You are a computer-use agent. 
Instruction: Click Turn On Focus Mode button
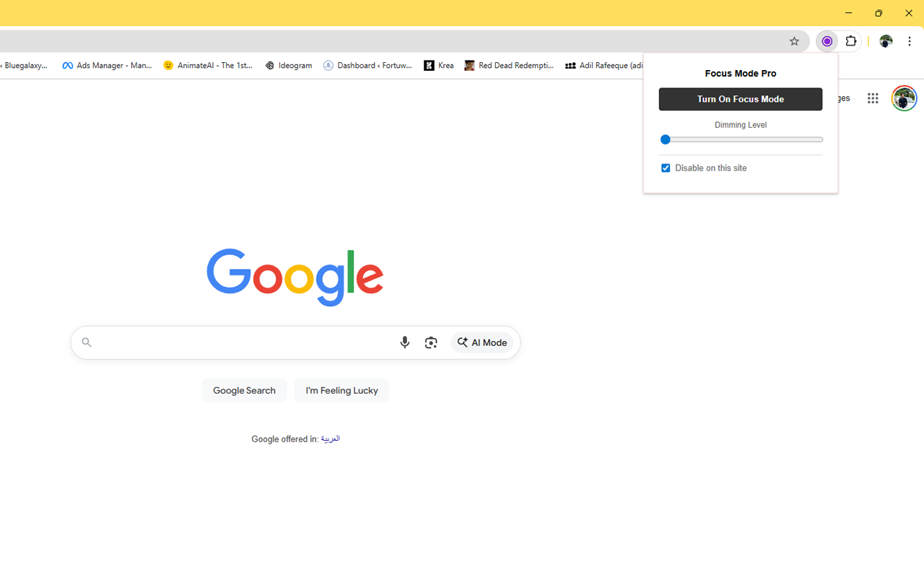740,99
